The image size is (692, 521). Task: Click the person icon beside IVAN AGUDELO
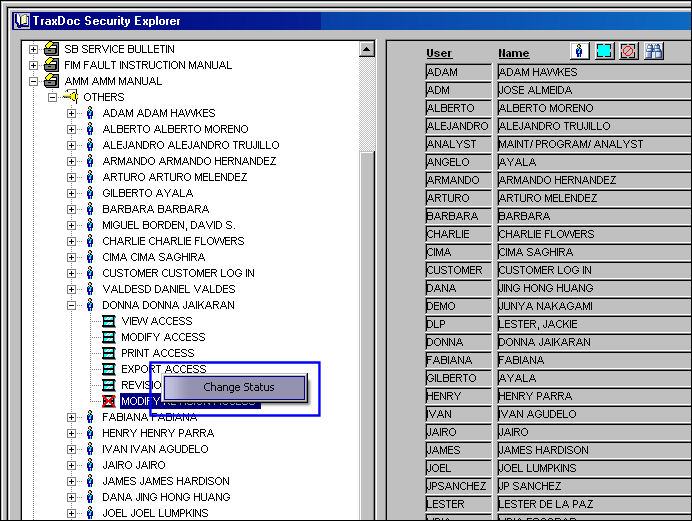tap(90, 449)
